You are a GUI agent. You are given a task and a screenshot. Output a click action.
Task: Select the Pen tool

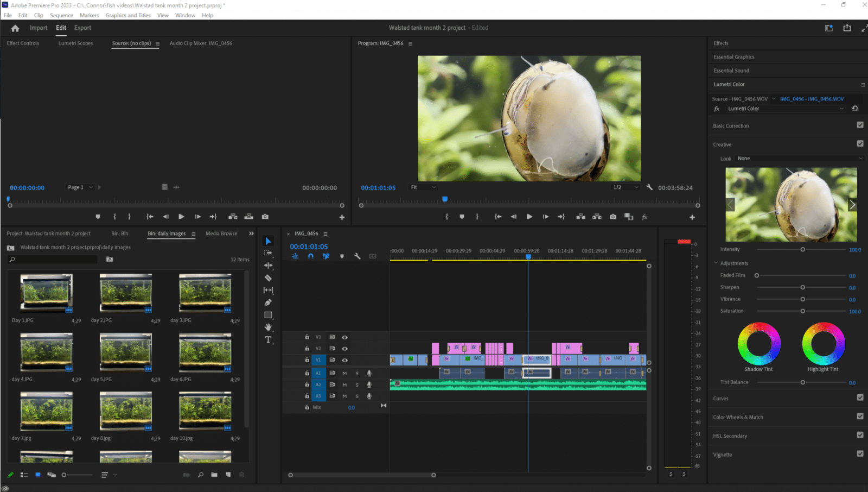coord(268,302)
